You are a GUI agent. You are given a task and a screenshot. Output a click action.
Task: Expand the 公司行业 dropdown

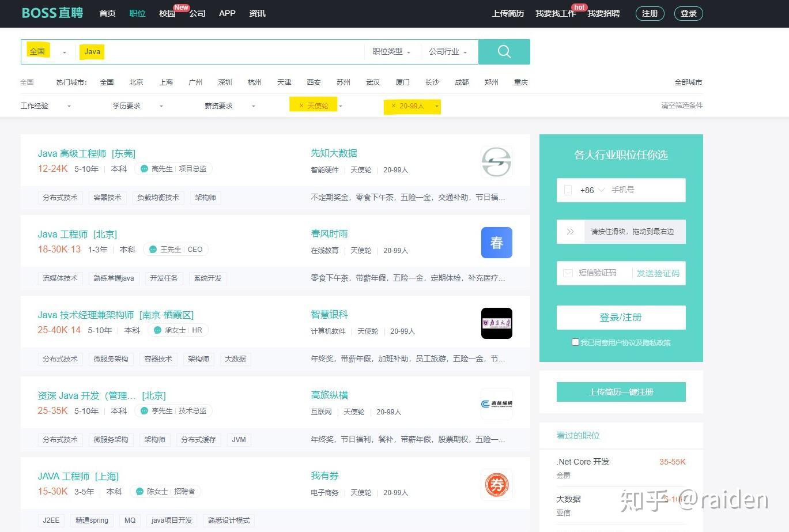pyautogui.click(x=447, y=52)
